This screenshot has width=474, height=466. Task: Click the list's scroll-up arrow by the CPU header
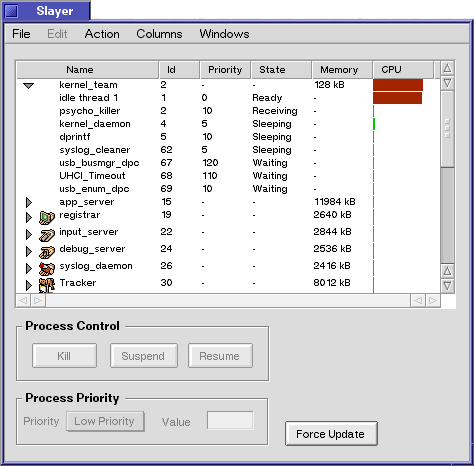pos(447,69)
